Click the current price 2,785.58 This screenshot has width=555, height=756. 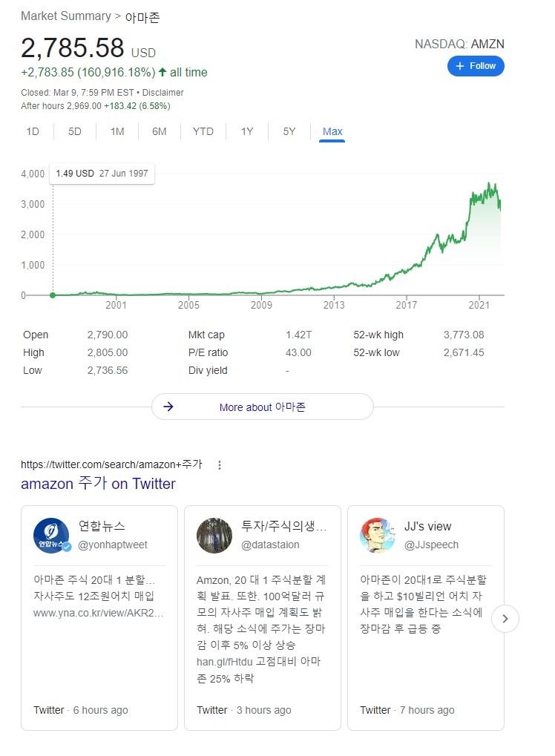[72, 47]
